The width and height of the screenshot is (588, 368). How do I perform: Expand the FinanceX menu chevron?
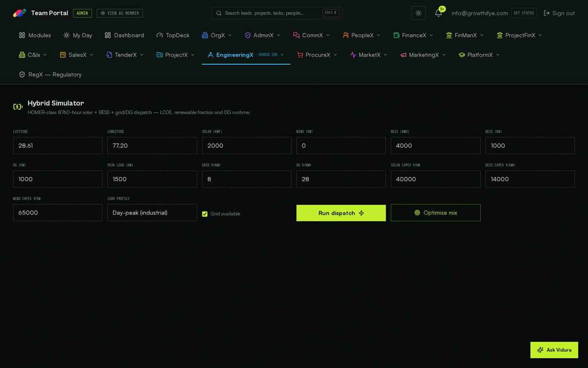431,35
